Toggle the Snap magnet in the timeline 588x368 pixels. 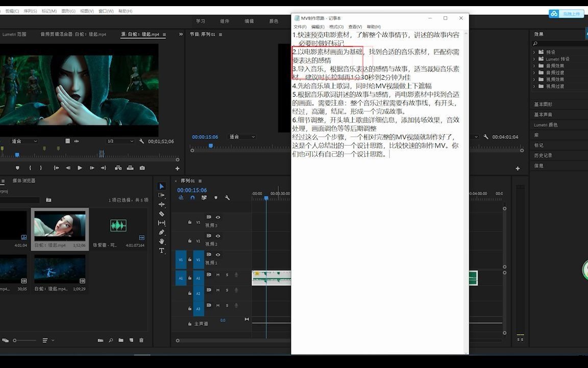coord(192,197)
